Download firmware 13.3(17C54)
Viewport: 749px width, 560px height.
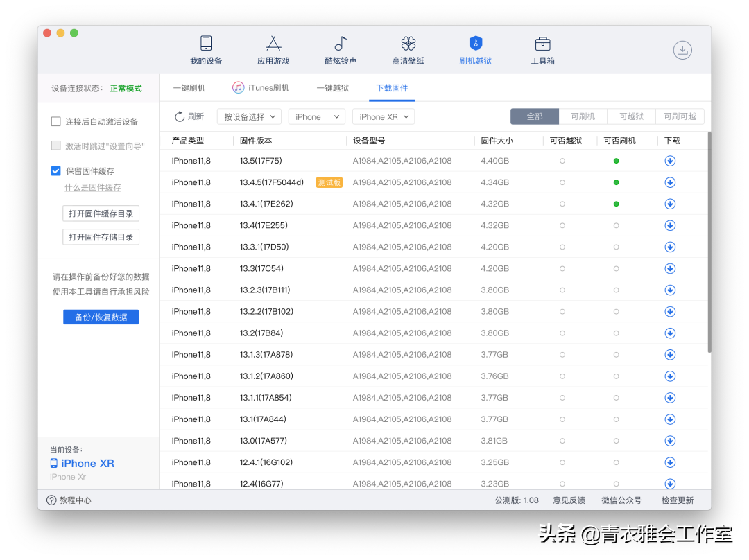pyautogui.click(x=670, y=268)
